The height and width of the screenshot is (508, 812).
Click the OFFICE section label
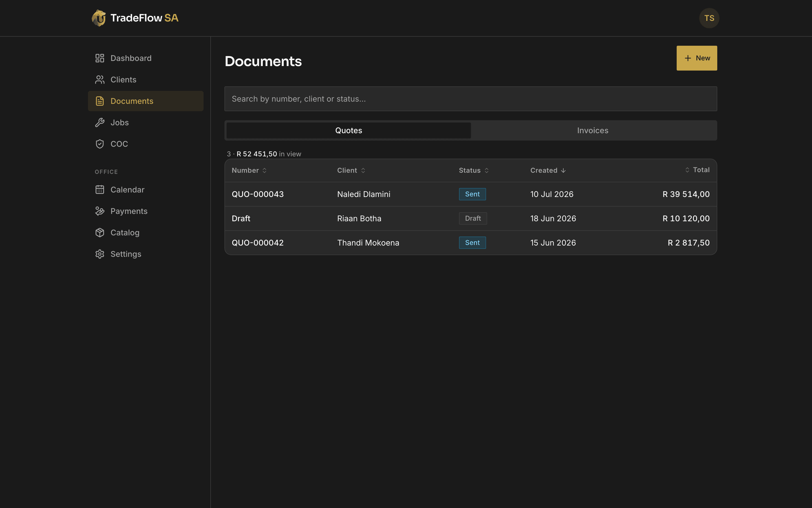tap(106, 172)
